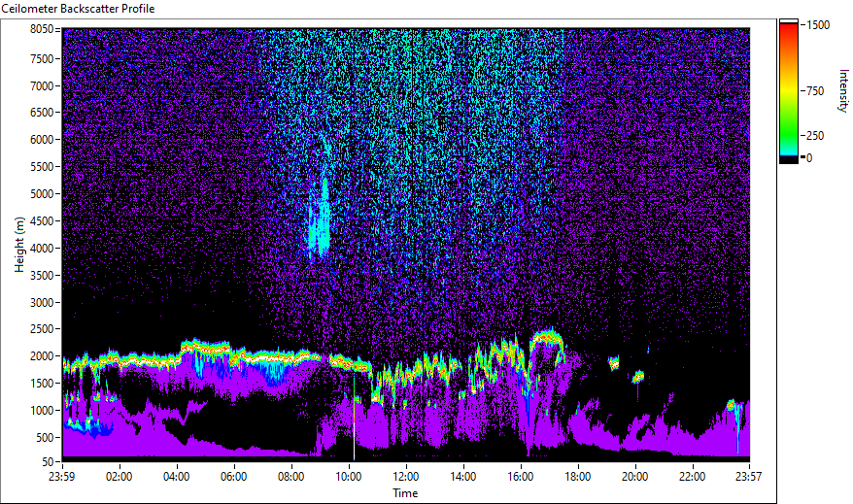This screenshot has width=853, height=504.
Task: Click the 750 label on intensity scale
Action: pos(815,91)
